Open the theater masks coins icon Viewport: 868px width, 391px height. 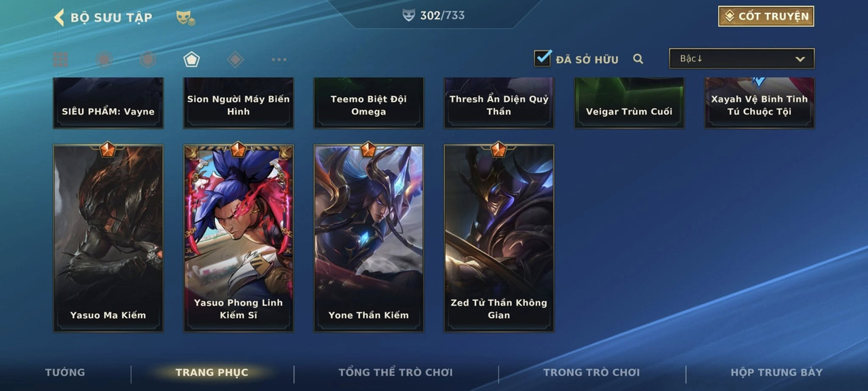pyautogui.click(x=185, y=18)
